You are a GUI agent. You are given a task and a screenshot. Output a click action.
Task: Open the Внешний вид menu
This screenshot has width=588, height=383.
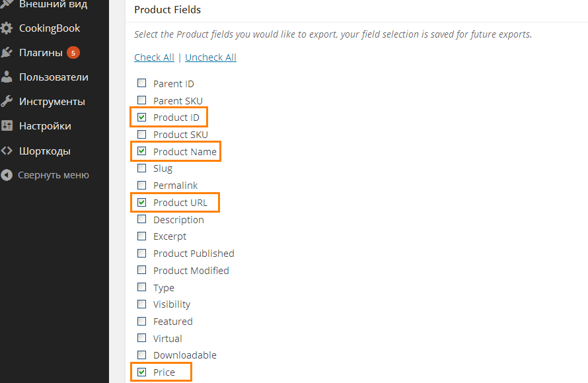click(53, 4)
